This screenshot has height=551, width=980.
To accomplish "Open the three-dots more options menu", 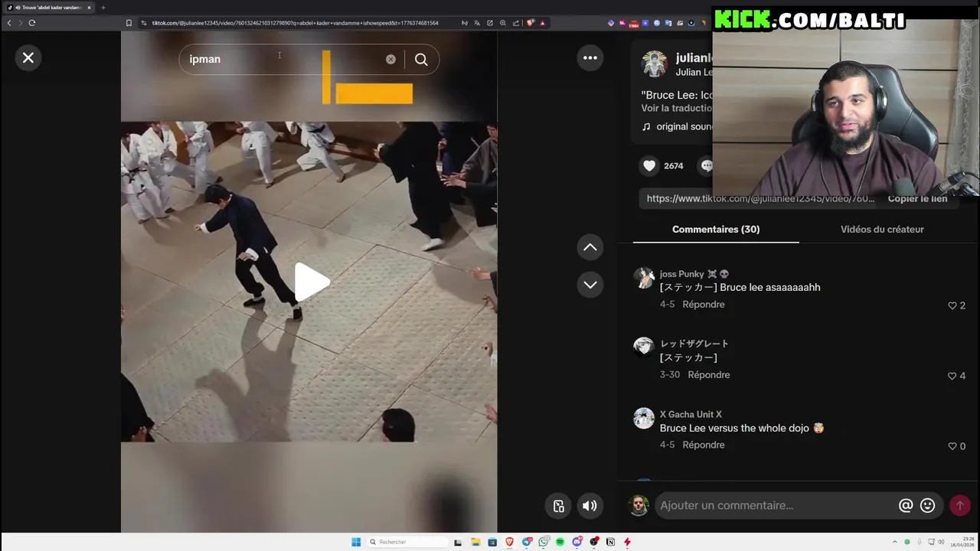I will pyautogui.click(x=590, y=57).
